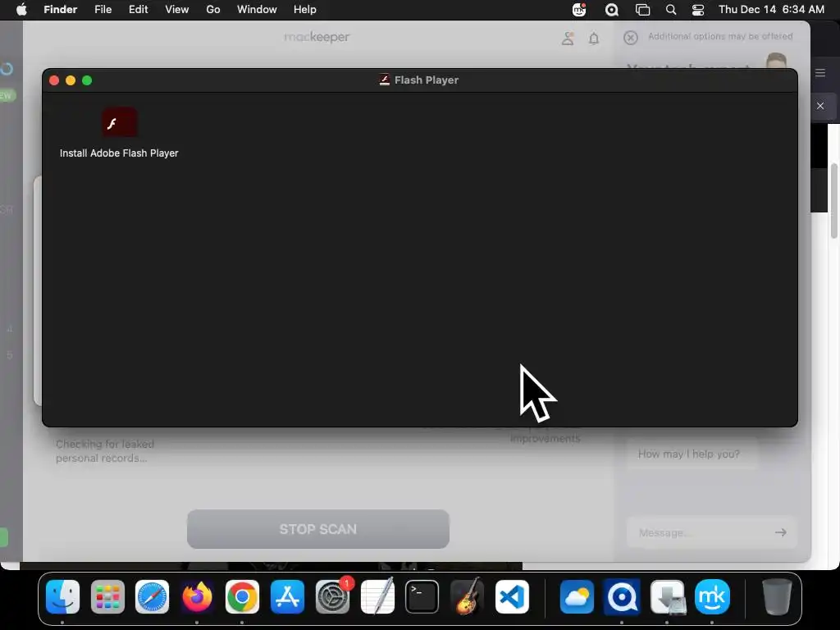Screen dimensions: 840x630
Task: Open the Finder menu
Action: click(x=61, y=10)
